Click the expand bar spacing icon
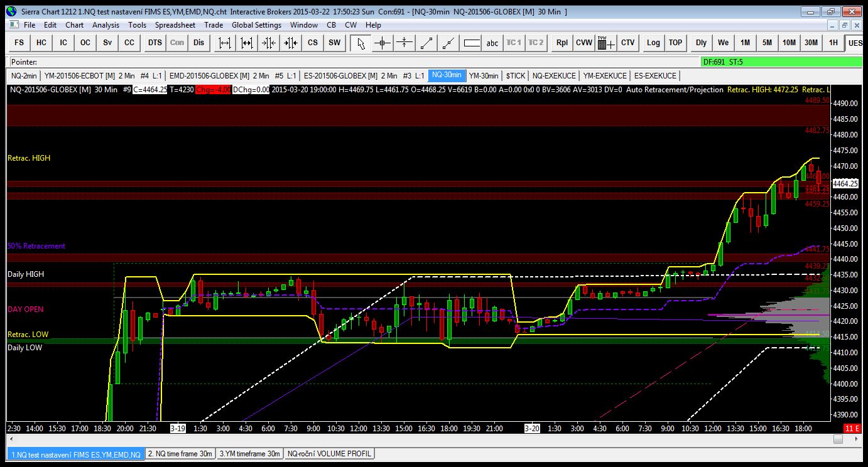 point(225,43)
